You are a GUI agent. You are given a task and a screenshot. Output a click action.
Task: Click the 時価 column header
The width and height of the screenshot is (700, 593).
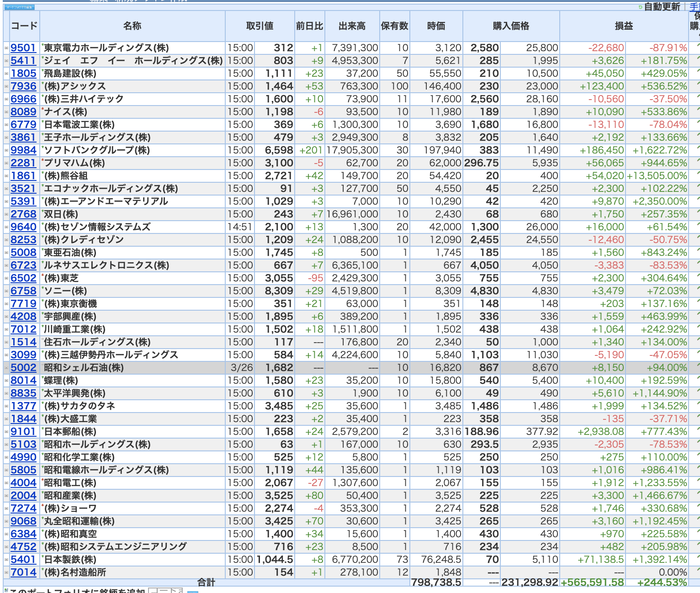(436, 26)
